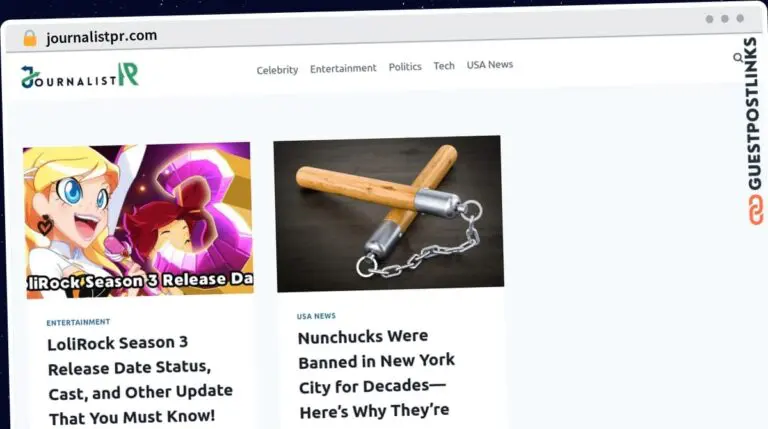Open LoliRock Season 3 Release Date headline
768x429 pixels.
pos(141,381)
